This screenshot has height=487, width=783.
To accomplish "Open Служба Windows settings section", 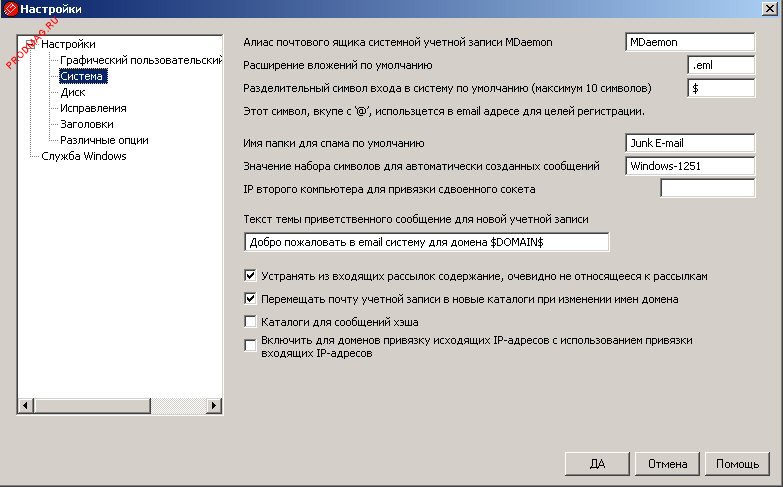I will [84, 156].
